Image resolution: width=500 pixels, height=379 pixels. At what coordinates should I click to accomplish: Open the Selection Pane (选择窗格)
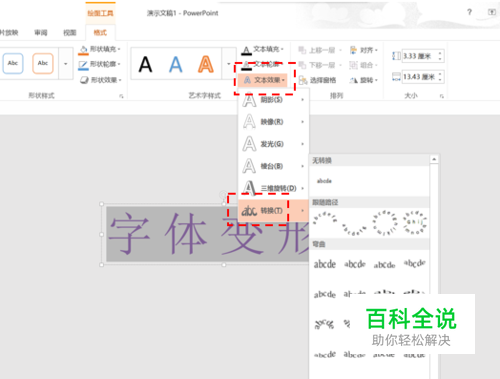point(317,80)
